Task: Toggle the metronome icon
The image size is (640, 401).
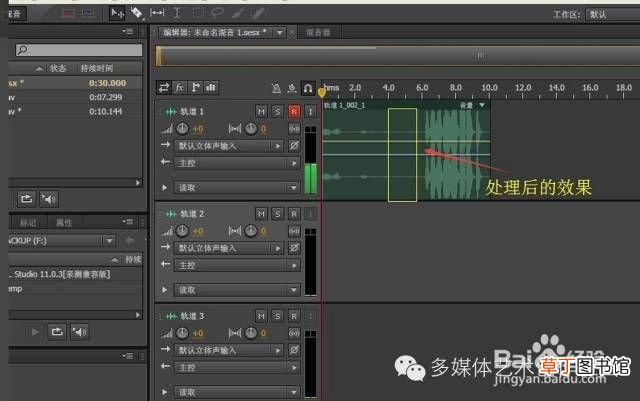Action: pyautogui.click(x=276, y=88)
